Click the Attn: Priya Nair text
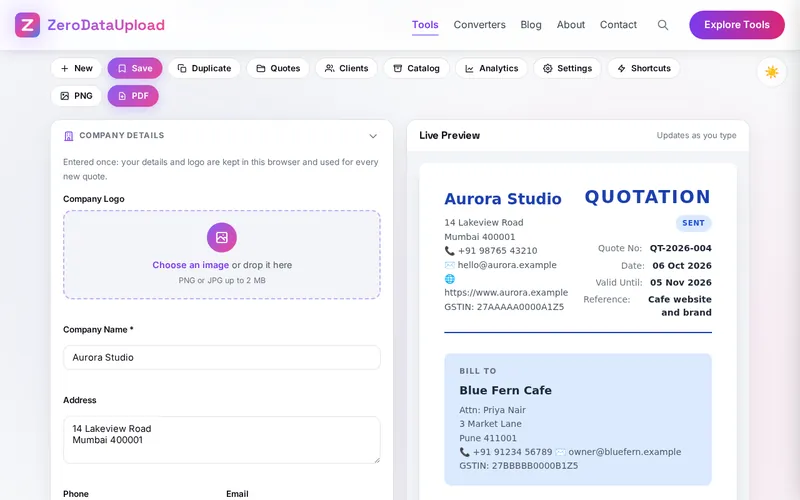Screen dimensions: 800x500 [492, 410]
